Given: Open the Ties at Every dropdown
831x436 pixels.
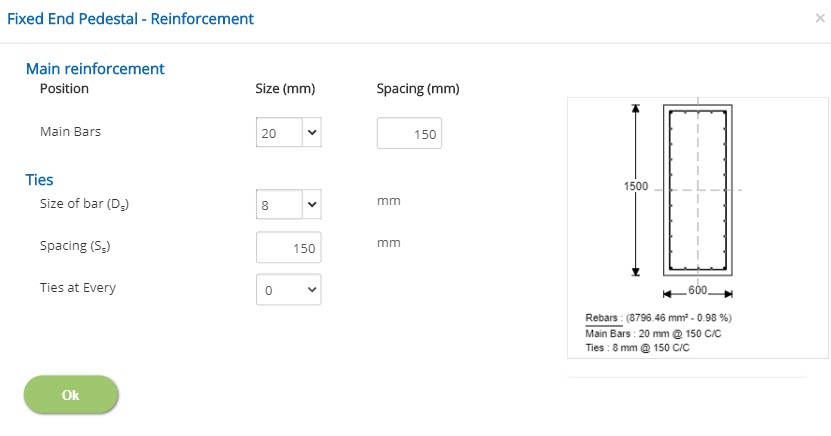Looking at the screenshot, I should [289, 289].
